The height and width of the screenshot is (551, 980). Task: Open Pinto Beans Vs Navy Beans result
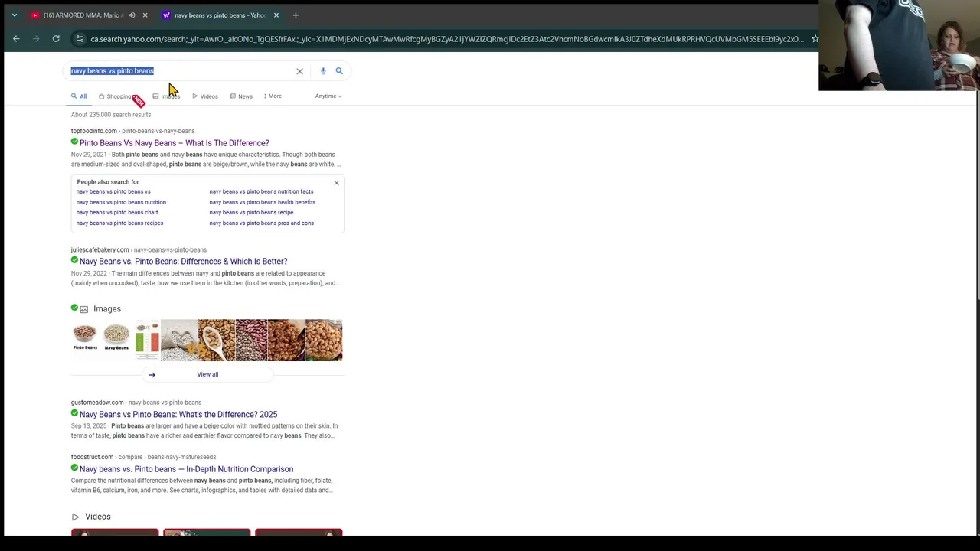pyautogui.click(x=174, y=143)
